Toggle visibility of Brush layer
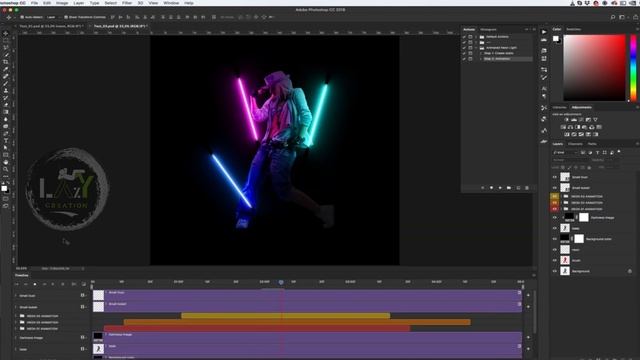This screenshot has height=360, width=640. click(554, 260)
